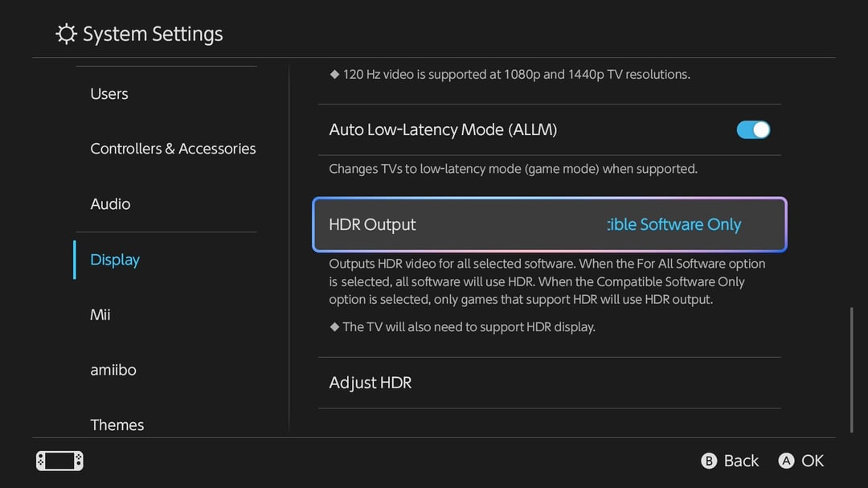This screenshot has width=868, height=488.
Task: Select the highlighted Display category
Action: point(115,260)
